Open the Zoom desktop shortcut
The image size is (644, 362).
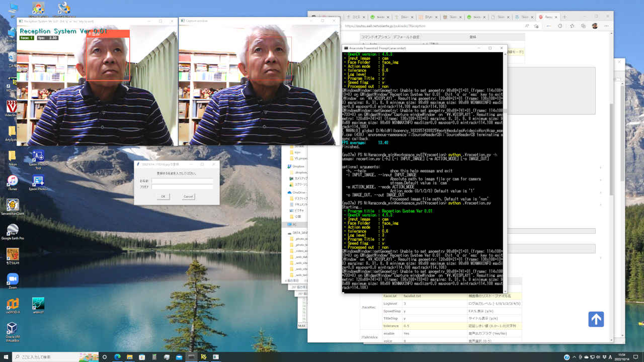(x=12, y=279)
